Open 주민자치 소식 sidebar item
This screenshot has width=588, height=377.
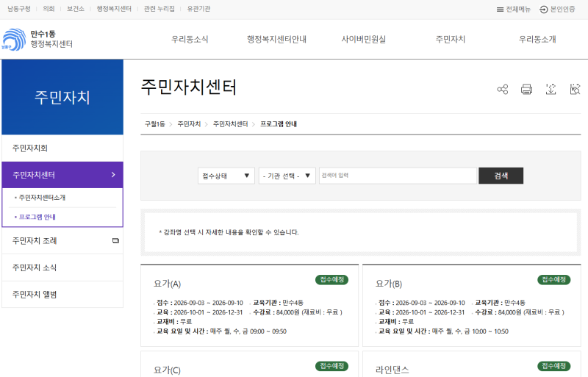coord(62,268)
